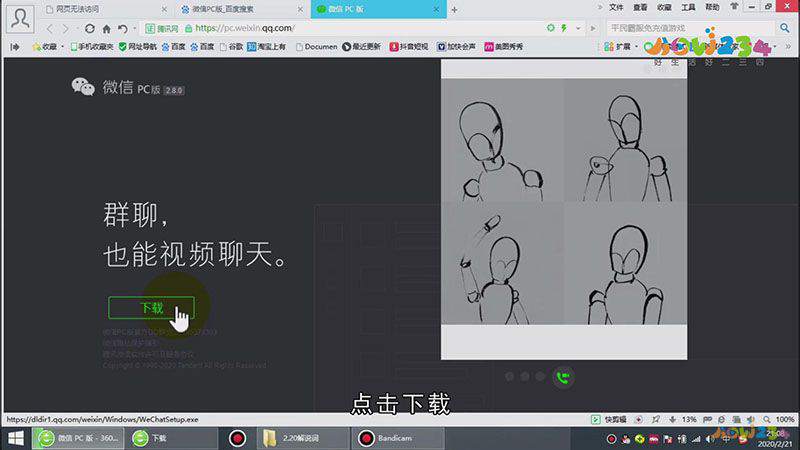
Task: Switch to the 网页无法访问 tab
Action: [x=105, y=9]
